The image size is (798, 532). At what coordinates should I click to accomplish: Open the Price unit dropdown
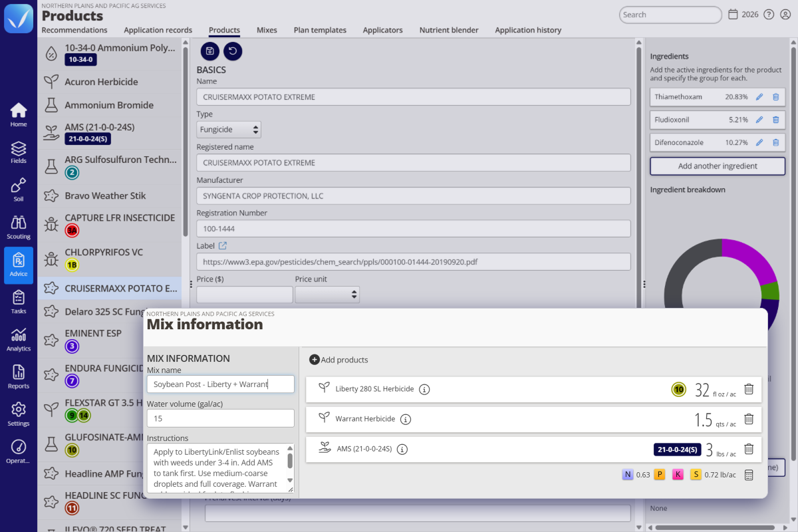327,294
